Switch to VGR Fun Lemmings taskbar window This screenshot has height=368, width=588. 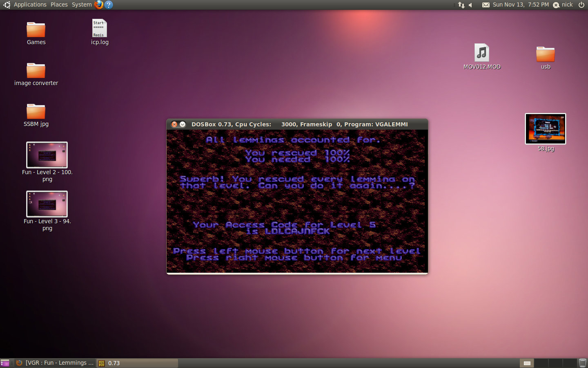56,363
